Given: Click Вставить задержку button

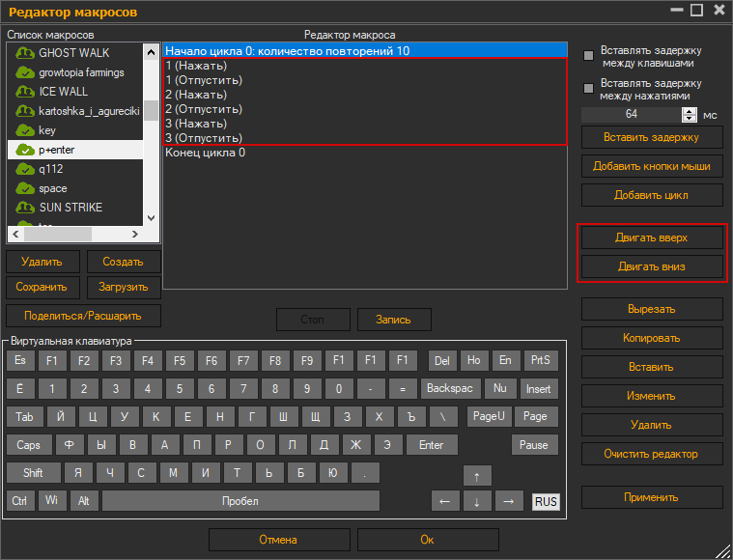Looking at the screenshot, I should (x=652, y=137).
